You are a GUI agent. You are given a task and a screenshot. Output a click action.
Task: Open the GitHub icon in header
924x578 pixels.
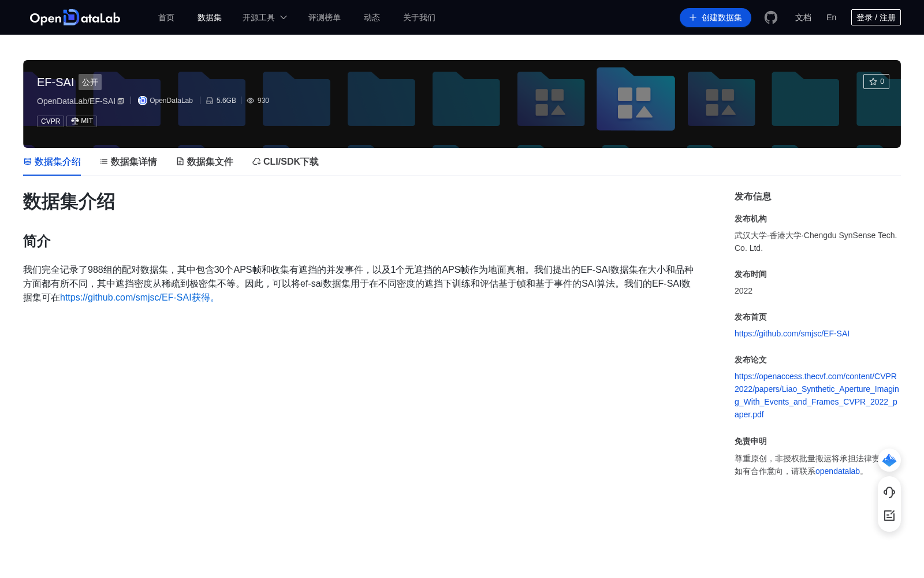[x=771, y=17]
